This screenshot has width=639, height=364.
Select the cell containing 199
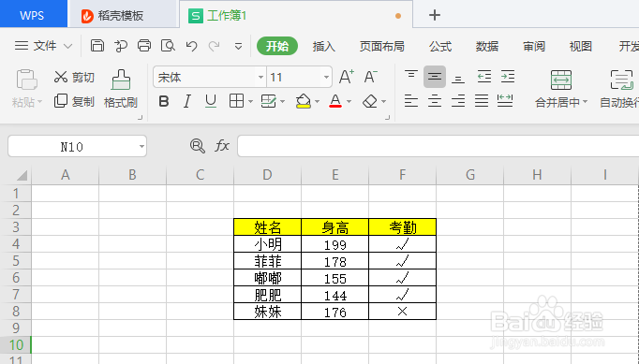(x=335, y=244)
